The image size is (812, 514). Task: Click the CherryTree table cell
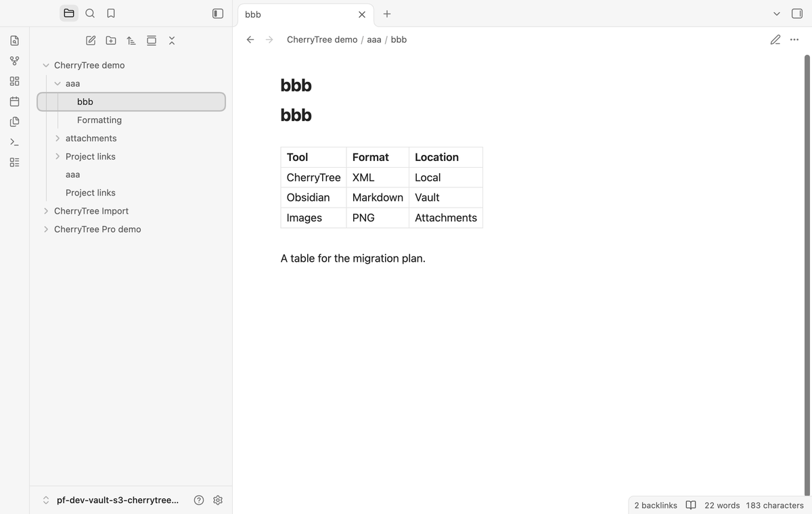pos(313,177)
